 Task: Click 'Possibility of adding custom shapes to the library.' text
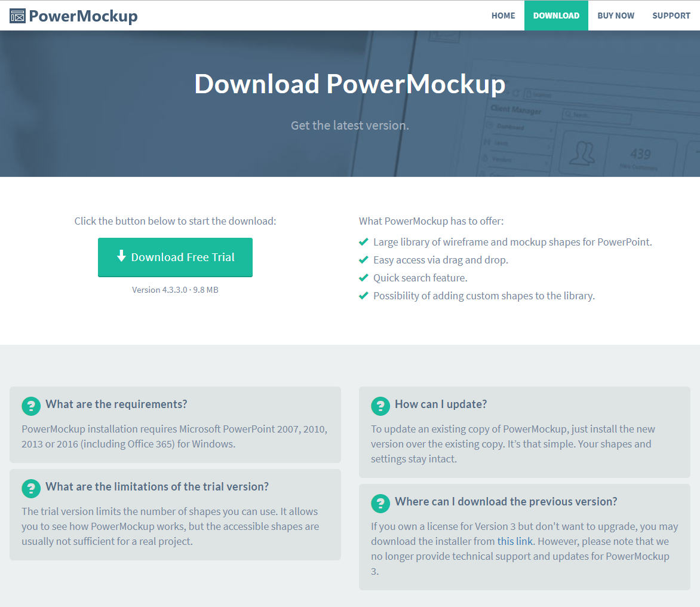484,296
